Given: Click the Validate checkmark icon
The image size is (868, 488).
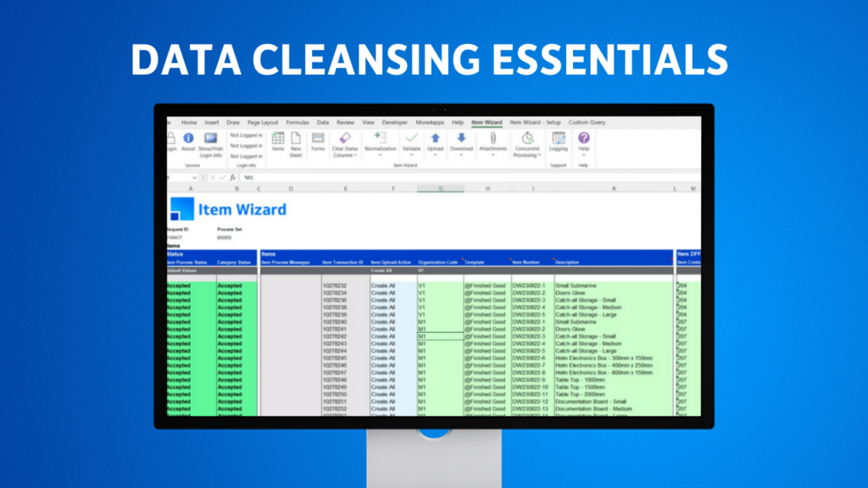Looking at the screenshot, I should coord(411,138).
